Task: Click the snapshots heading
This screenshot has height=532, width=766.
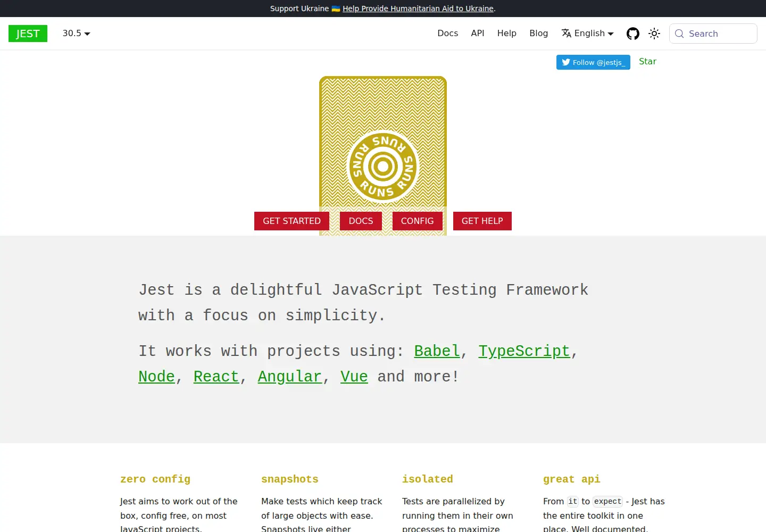Action: (290, 479)
